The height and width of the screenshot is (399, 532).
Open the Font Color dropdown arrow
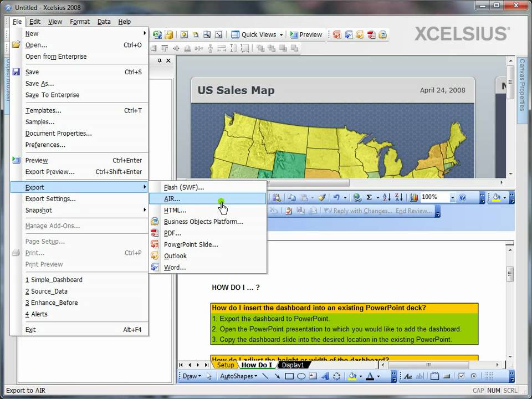point(378,376)
